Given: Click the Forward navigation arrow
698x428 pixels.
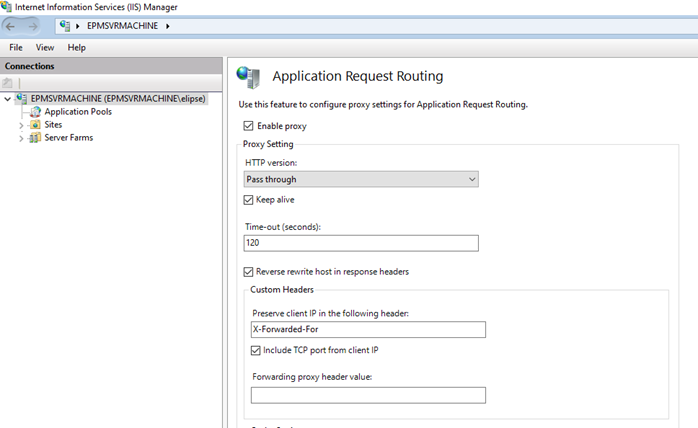Looking at the screenshot, I should (x=33, y=27).
